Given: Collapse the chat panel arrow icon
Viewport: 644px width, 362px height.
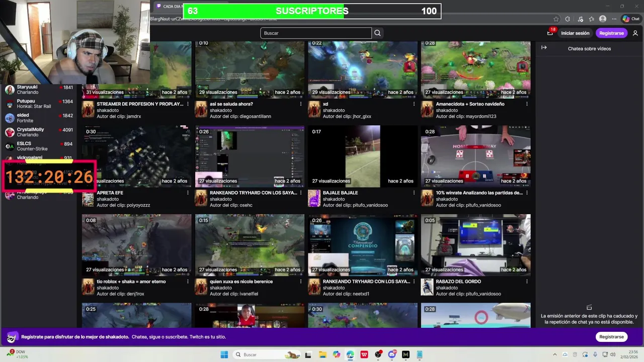Looking at the screenshot, I should (x=544, y=48).
